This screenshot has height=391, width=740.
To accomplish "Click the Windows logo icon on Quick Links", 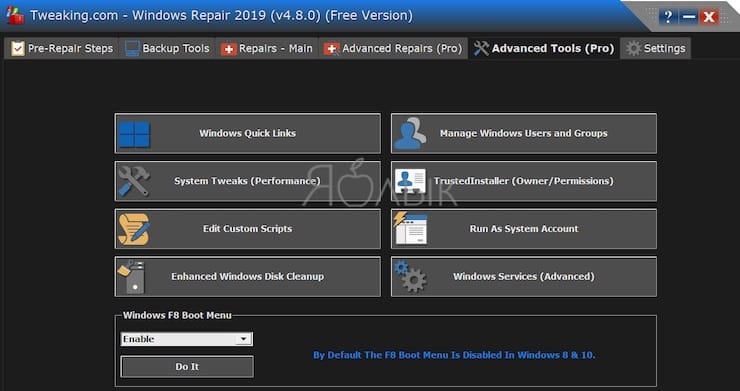I will (x=134, y=134).
